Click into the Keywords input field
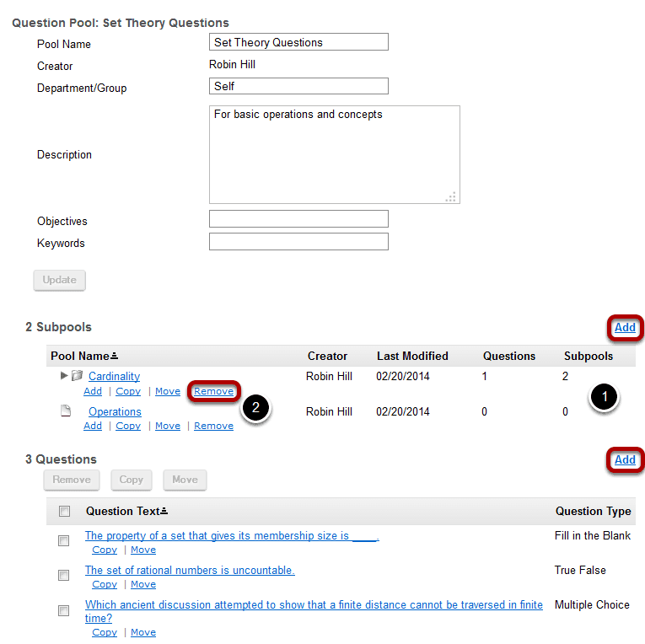 pos(298,242)
